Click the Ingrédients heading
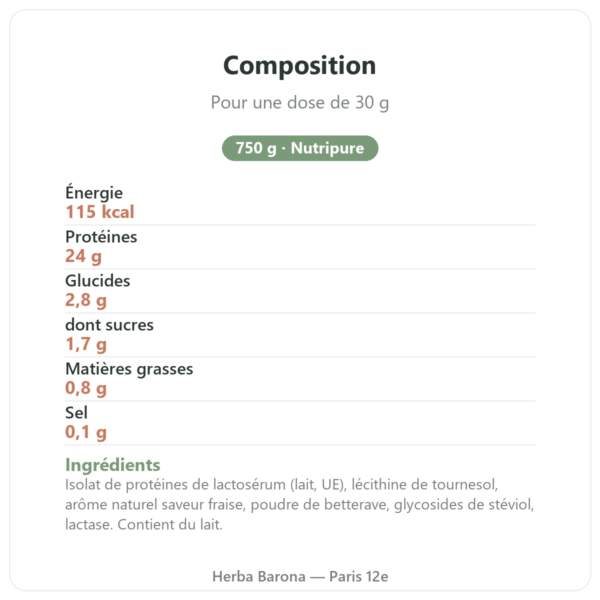Image resolution: width=600 pixels, height=600 pixels. (x=112, y=465)
